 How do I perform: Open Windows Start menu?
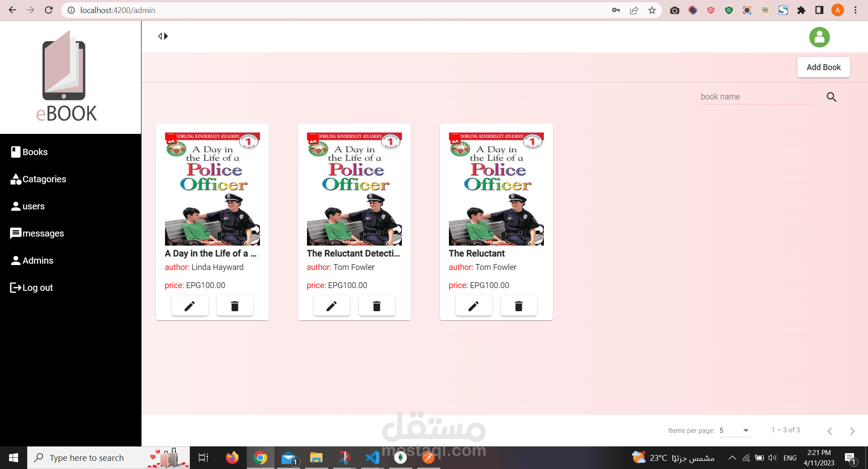[x=14, y=458]
